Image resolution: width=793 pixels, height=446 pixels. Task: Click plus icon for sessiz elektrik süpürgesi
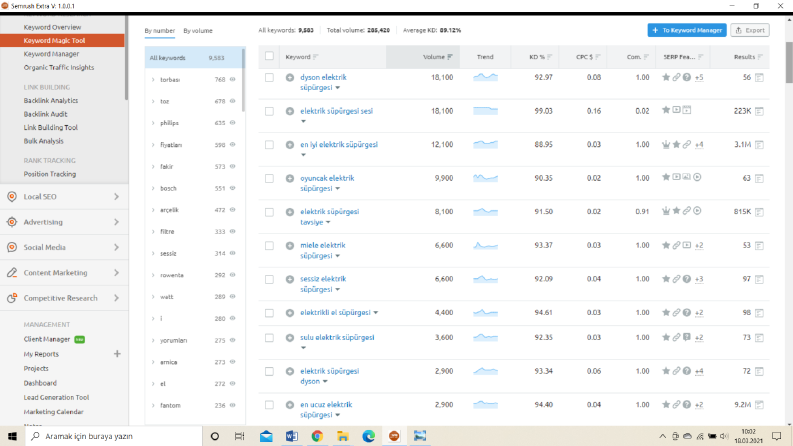pos(290,279)
